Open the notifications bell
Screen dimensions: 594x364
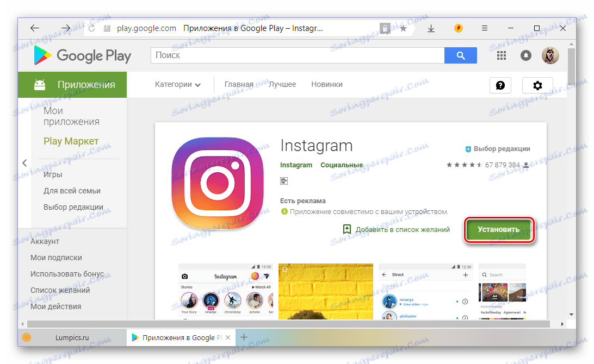coord(525,55)
